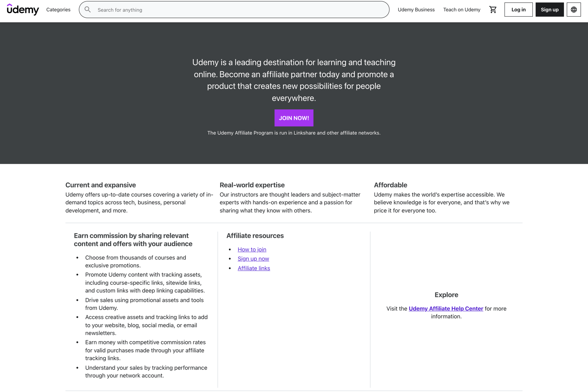Click the Explore section heading
This screenshot has width=588, height=392.
[x=446, y=294]
